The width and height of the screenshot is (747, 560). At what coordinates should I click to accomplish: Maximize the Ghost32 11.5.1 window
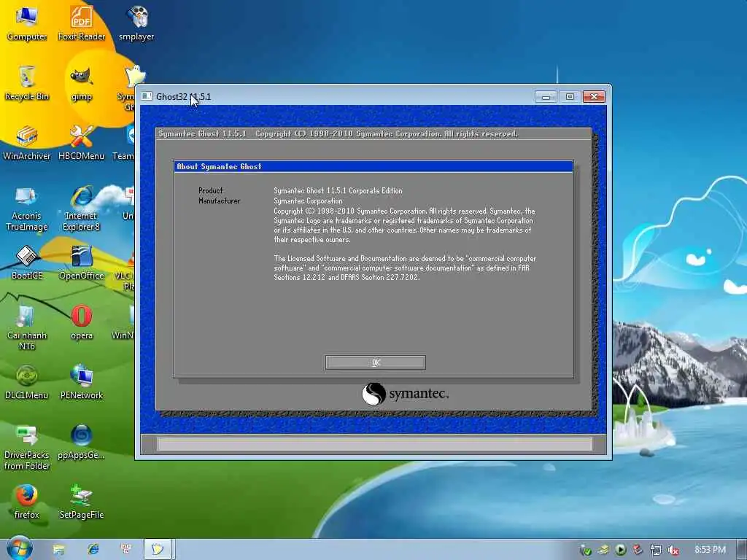point(570,97)
